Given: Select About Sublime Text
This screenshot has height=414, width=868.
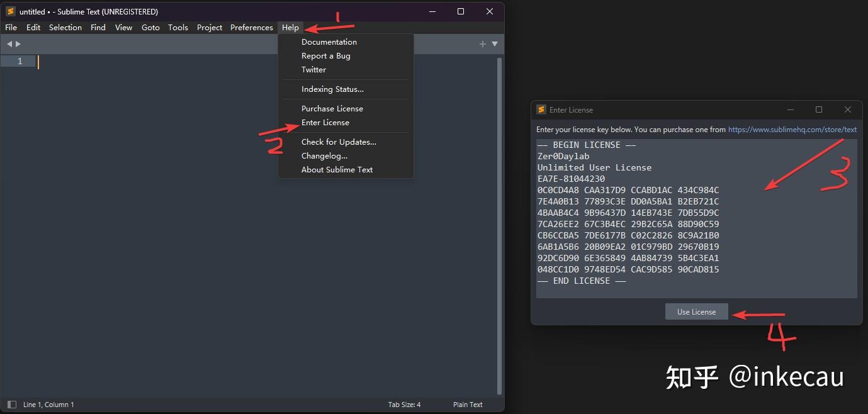Looking at the screenshot, I should coord(337,170).
